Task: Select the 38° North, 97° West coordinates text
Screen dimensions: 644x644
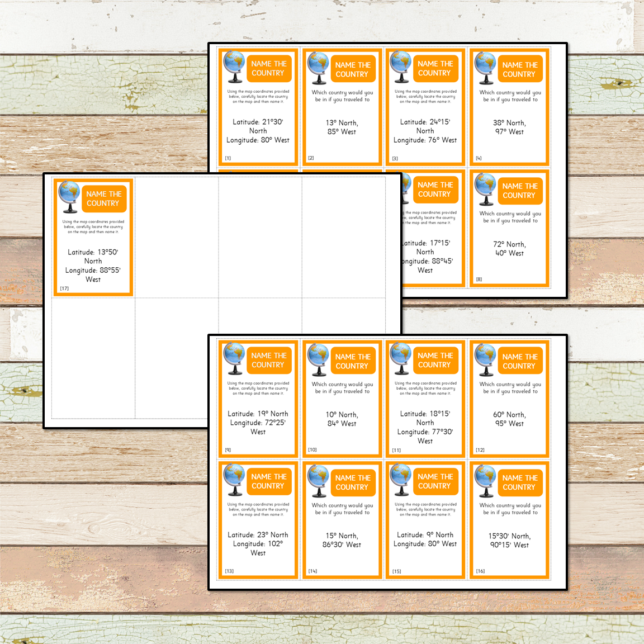Action: [x=509, y=127]
